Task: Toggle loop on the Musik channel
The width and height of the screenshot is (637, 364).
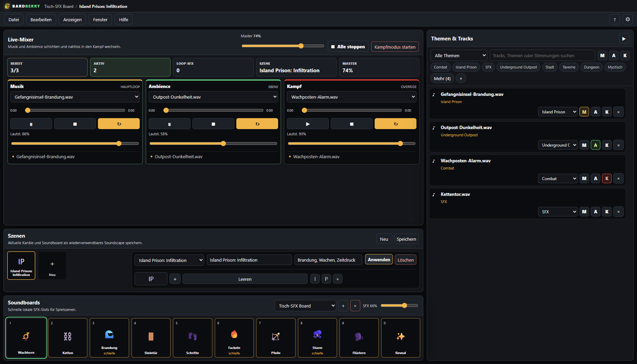Action: [x=119, y=124]
